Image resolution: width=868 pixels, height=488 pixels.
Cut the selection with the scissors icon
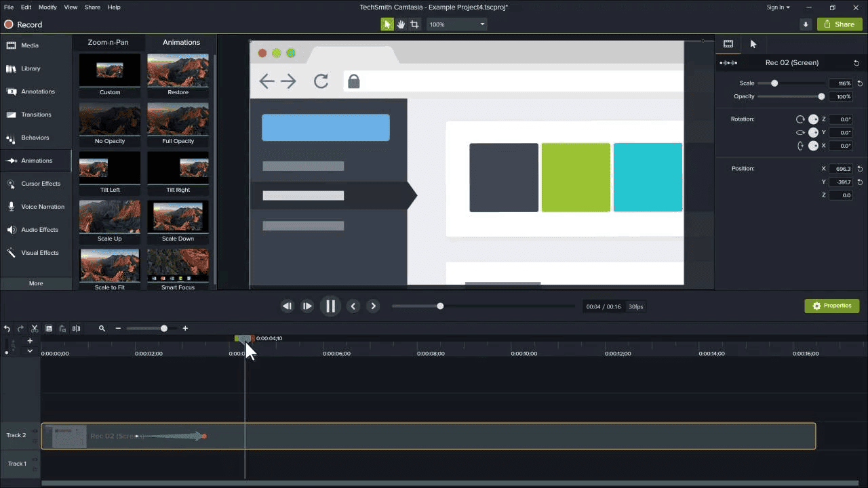point(34,328)
